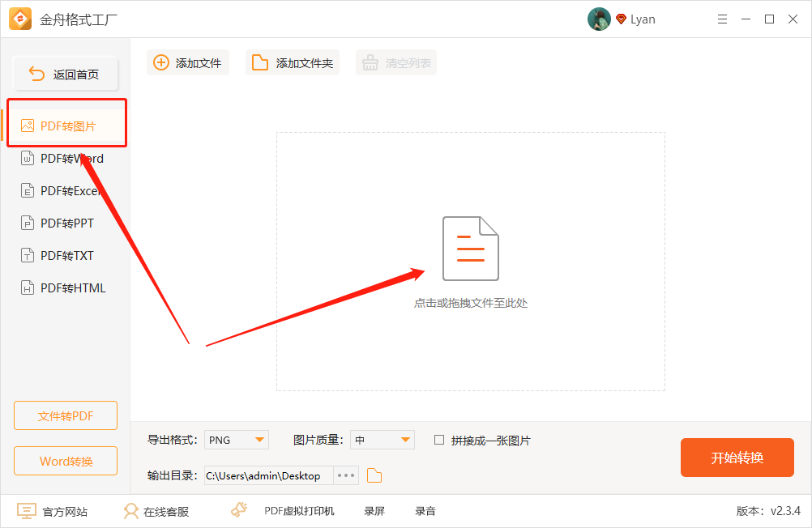
Task: Click the 输出目录 path input field
Action: 267,475
